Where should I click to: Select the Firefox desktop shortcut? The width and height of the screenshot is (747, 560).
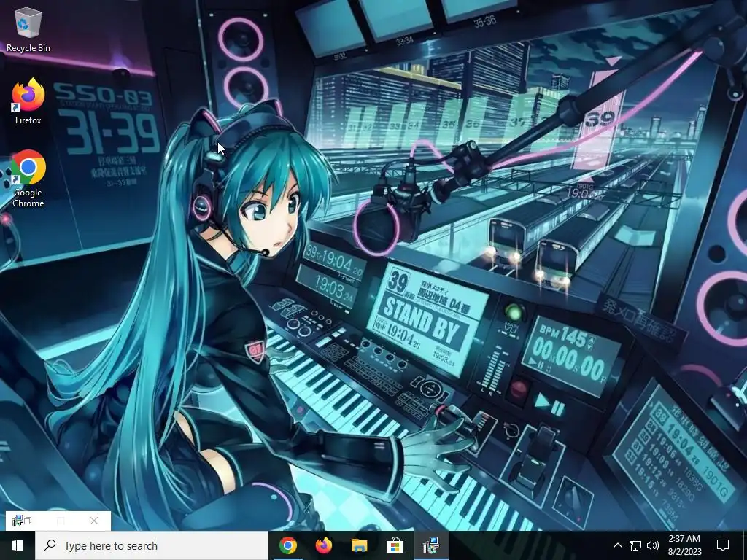point(28,102)
